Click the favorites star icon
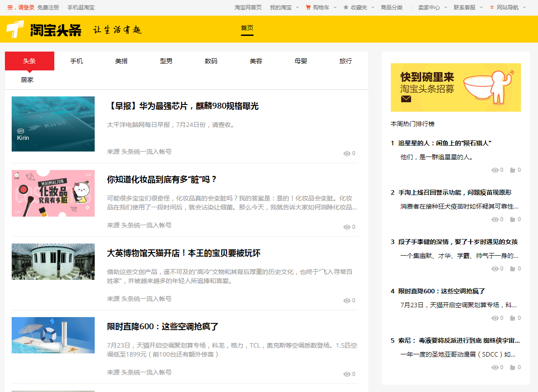This screenshot has height=392, width=538. tap(346, 7)
